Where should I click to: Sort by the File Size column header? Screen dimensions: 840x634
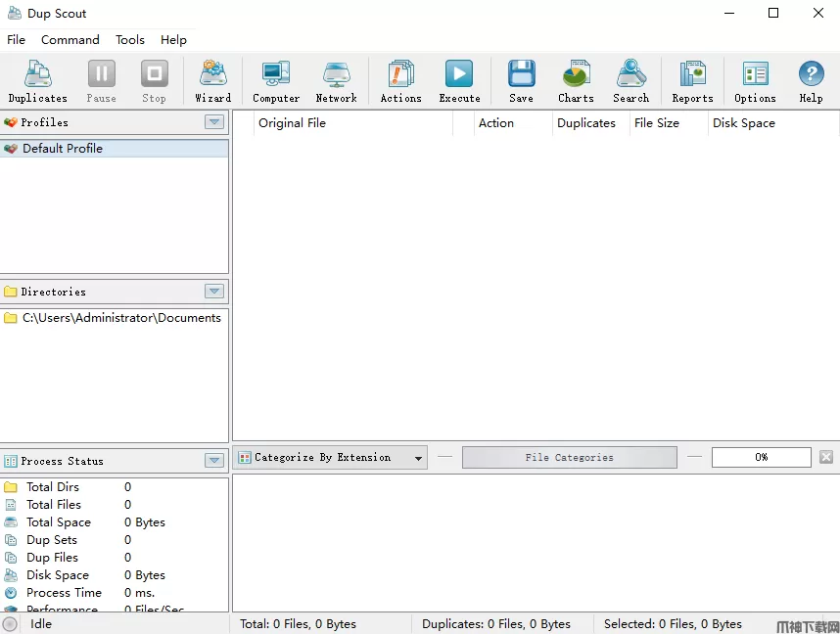point(657,123)
